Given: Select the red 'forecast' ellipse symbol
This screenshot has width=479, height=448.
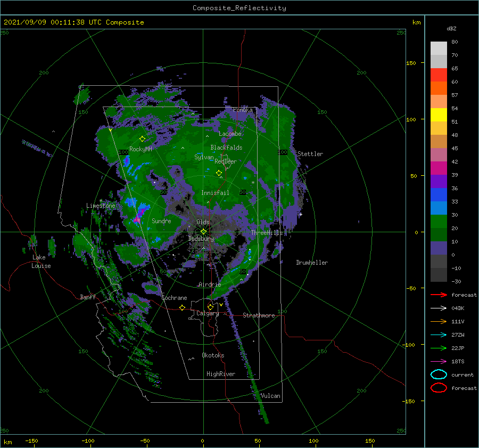Looking at the screenshot, I should coord(439,388).
